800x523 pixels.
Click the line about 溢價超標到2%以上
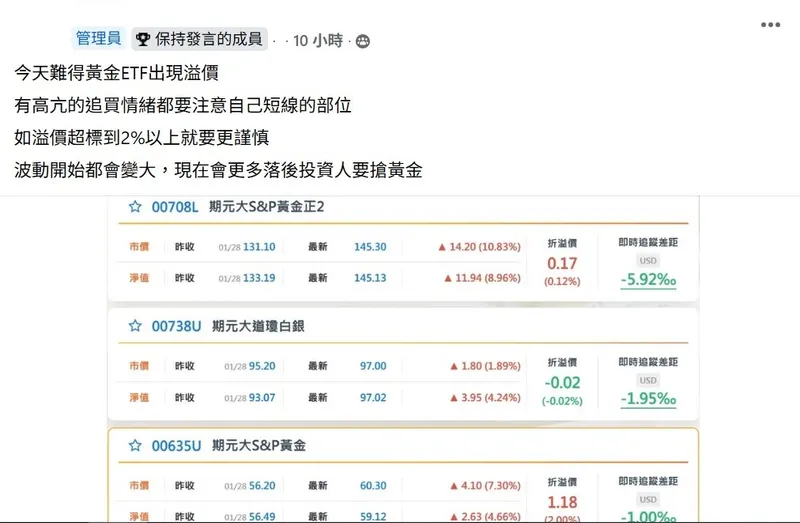[141, 137]
